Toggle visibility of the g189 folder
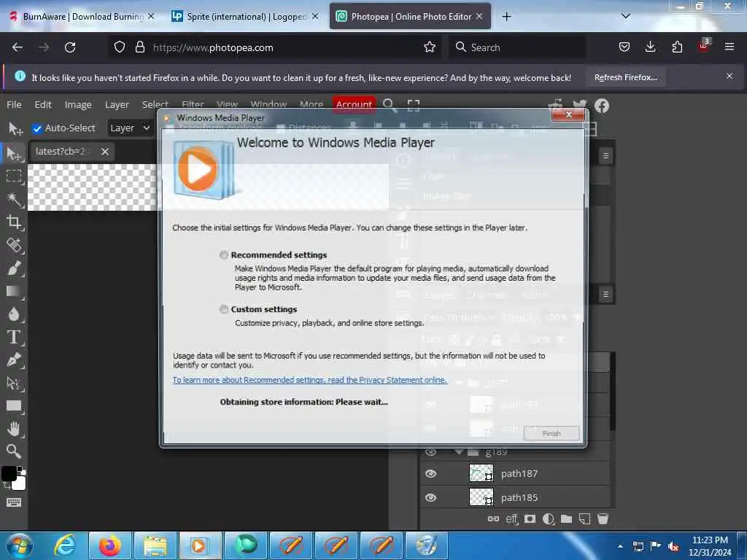This screenshot has height=560, width=747. coord(430,452)
